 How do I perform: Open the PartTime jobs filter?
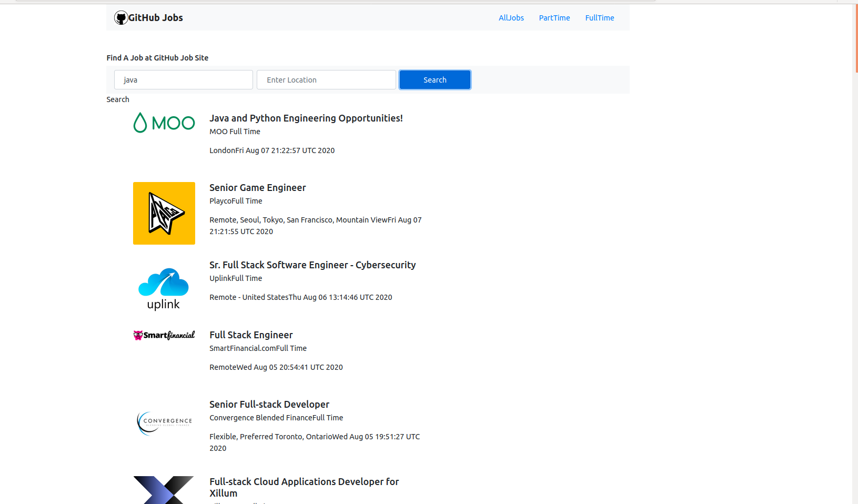pos(554,18)
